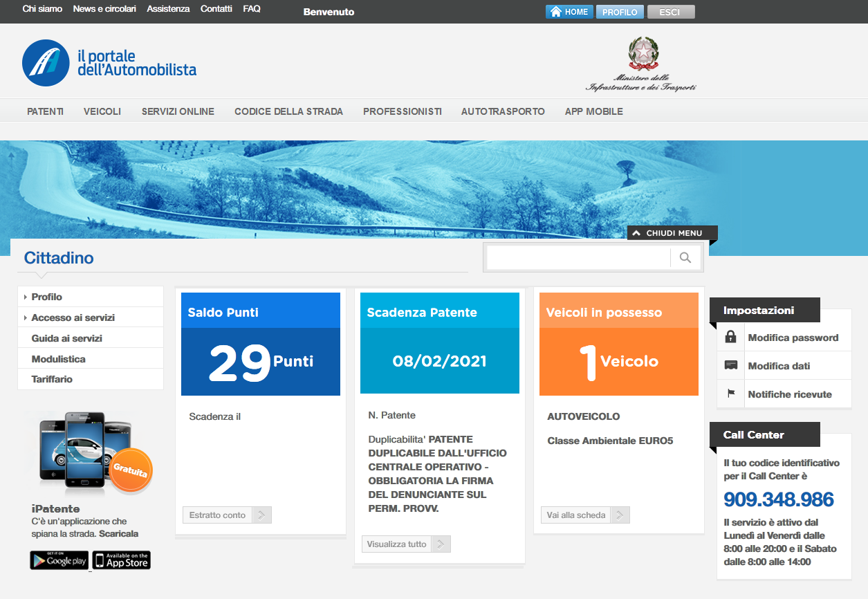Screen dimensions: 868x599
Task: Open the App Mobile menu
Action: [594, 111]
